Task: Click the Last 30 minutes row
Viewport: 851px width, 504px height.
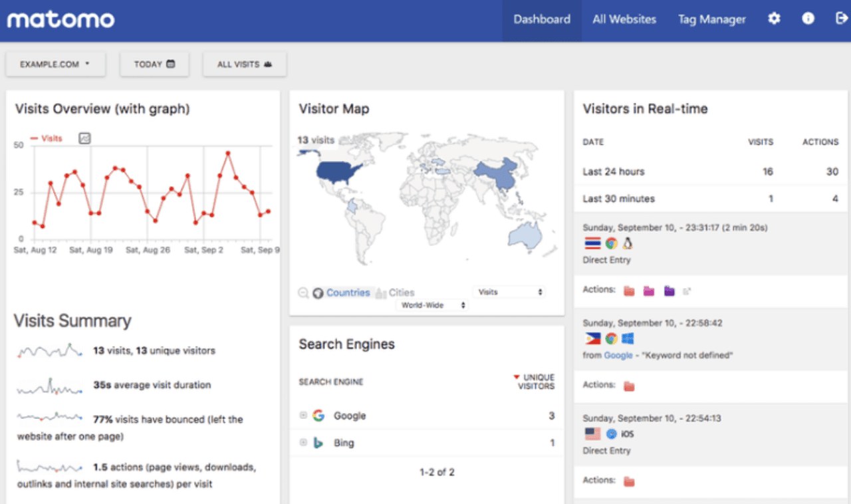Action: [711, 199]
